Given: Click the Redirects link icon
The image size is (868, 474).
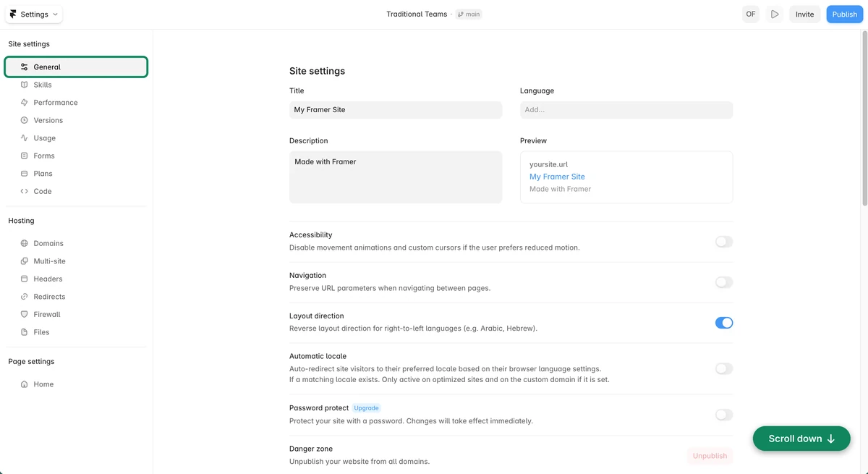Looking at the screenshot, I should (x=25, y=297).
